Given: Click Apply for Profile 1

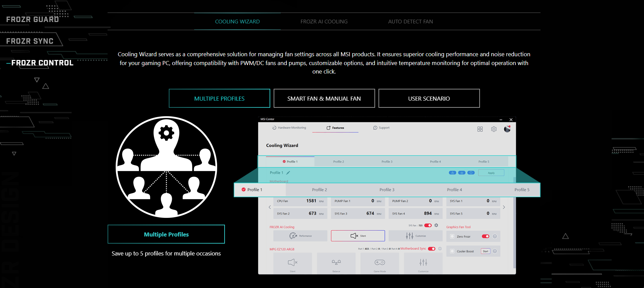Looking at the screenshot, I should pyautogui.click(x=491, y=173).
